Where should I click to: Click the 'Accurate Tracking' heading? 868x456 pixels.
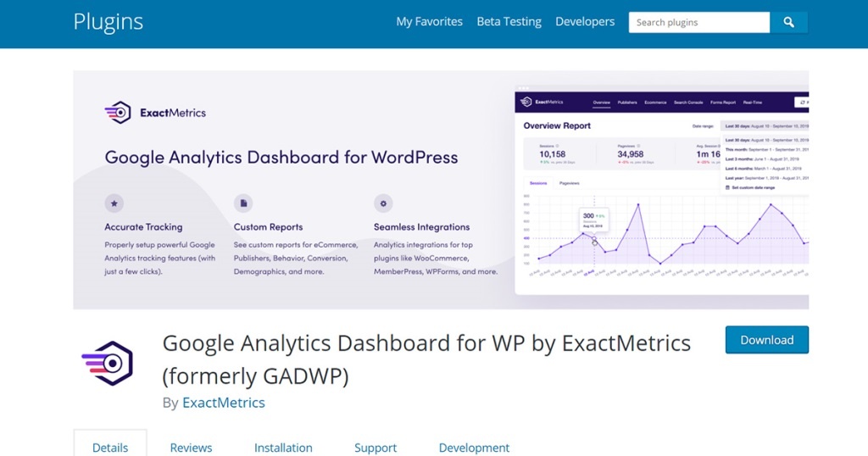143,227
